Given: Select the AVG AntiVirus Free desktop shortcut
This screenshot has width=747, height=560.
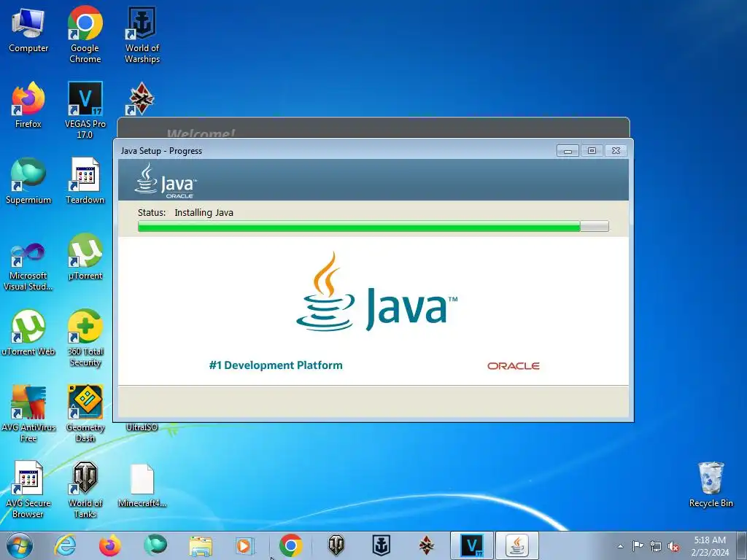Looking at the screenshot, I should pos(28,413).
